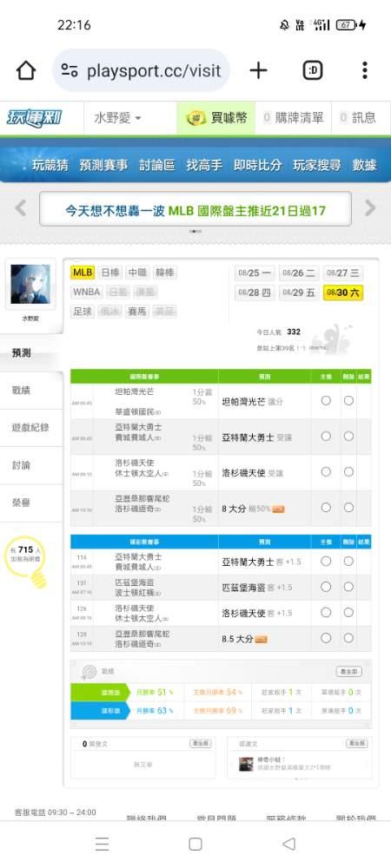Select 主推 radio for 坦帕灣光芒 prediction
This screenshot has width=391, height=868.
[326, 400]
